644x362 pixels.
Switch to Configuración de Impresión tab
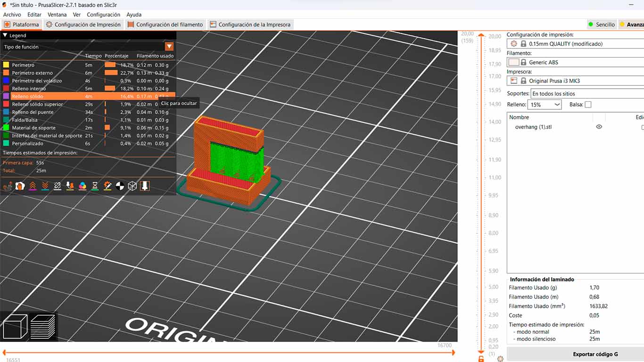83,25
